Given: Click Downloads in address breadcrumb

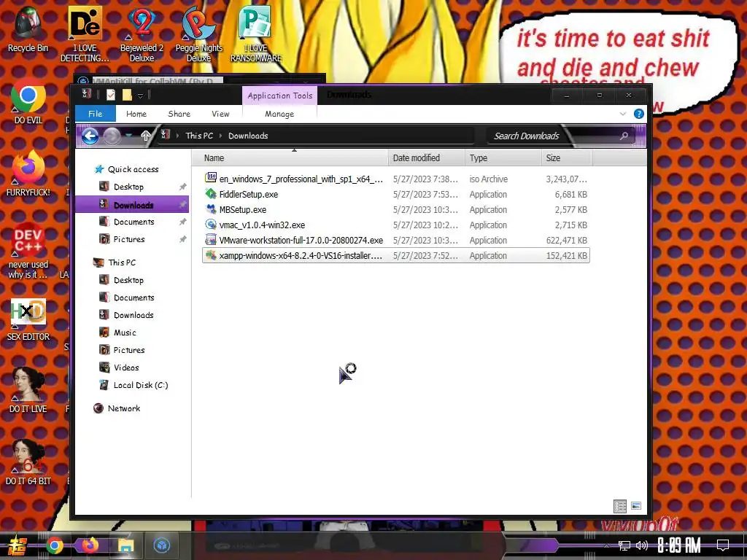Looking at the screenshot, I should click(x=248, y=136).
